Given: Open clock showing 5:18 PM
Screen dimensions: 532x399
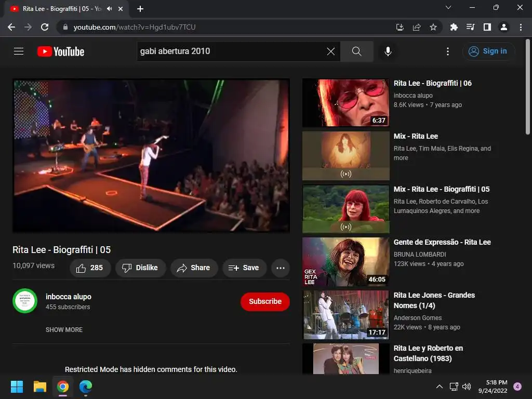Looking at the screenshot, I should click(x=493, y=387).
